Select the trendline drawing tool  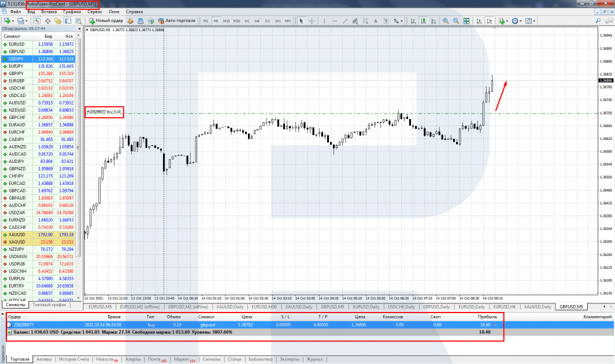[344, 21]
